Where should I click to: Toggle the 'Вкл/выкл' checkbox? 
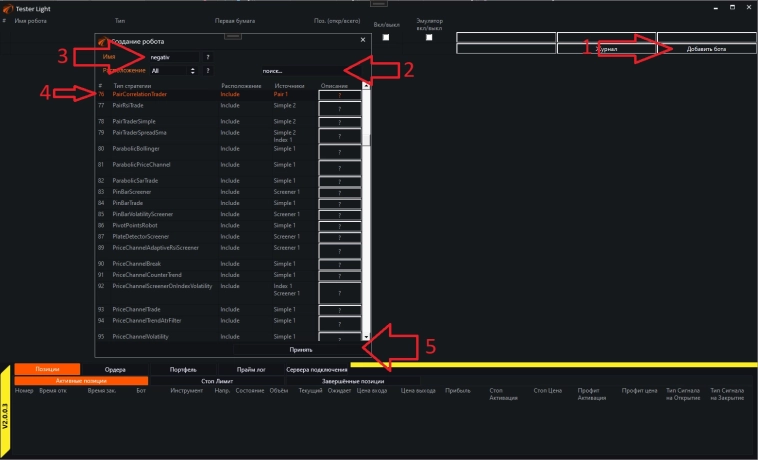pos(386,38)
